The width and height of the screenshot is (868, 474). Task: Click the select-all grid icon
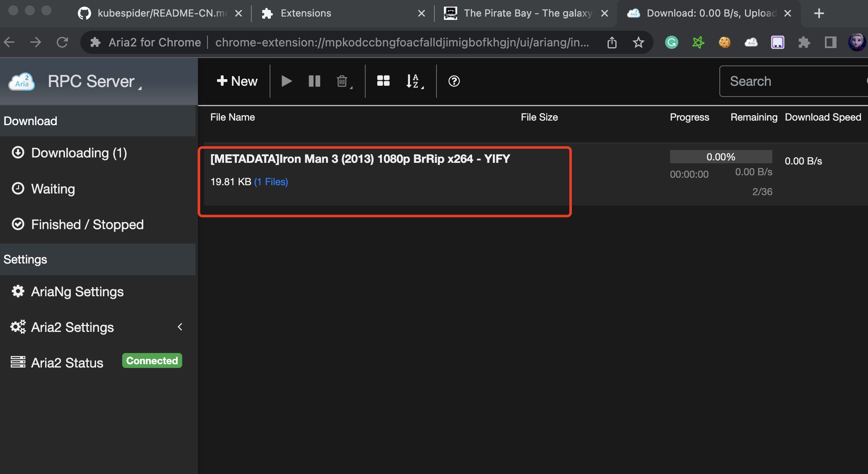pyautogui.click(x=383, y=81)
